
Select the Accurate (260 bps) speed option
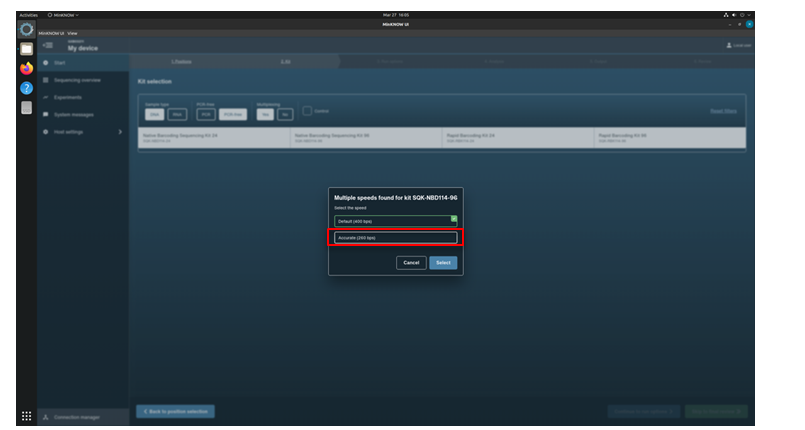[395, 238]
